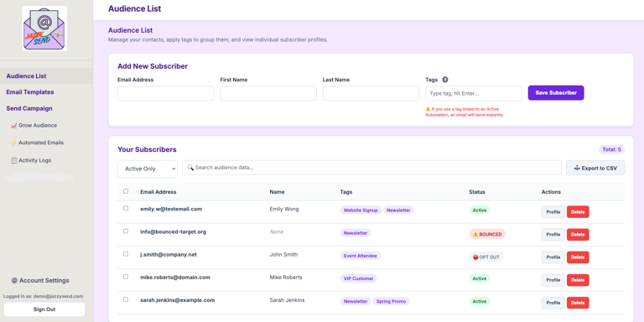Click the Save Subscriber button
Screen dimensions: 644x322
[x=556, y=93]
